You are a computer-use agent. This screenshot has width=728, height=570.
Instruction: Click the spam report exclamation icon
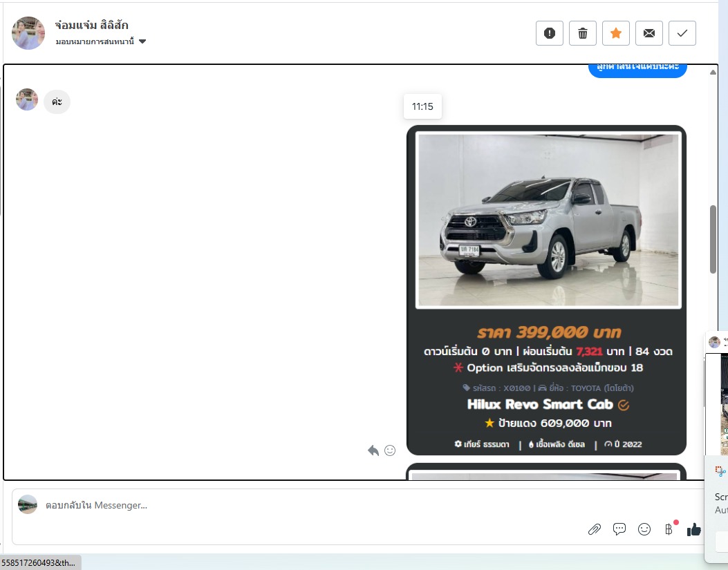[x=550, y=33]
